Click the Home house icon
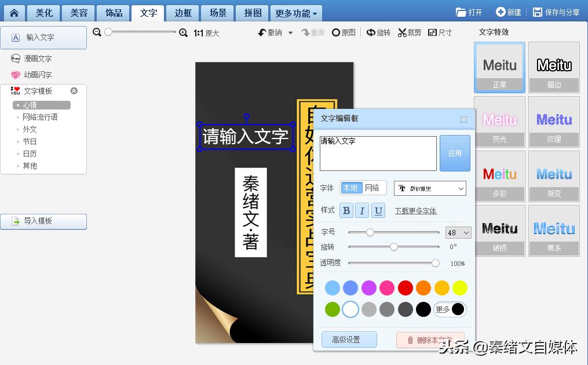The image size is (588, 365). point(13,12)
